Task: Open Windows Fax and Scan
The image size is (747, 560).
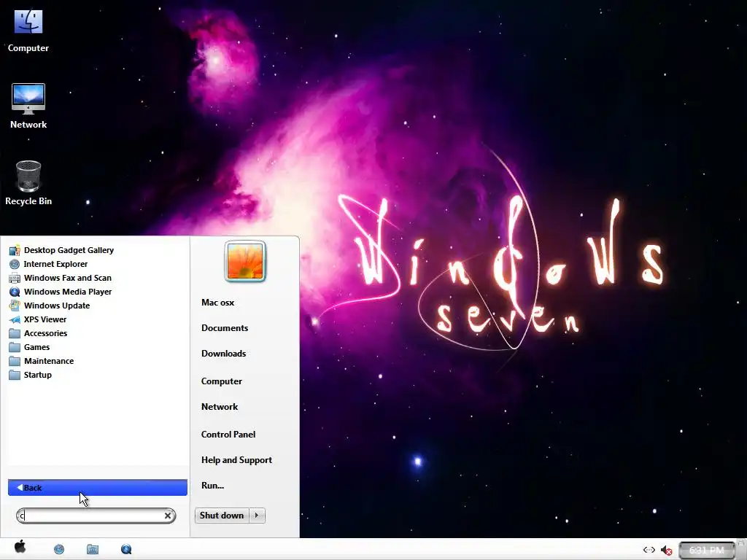Action: click(x=68, y=278)
